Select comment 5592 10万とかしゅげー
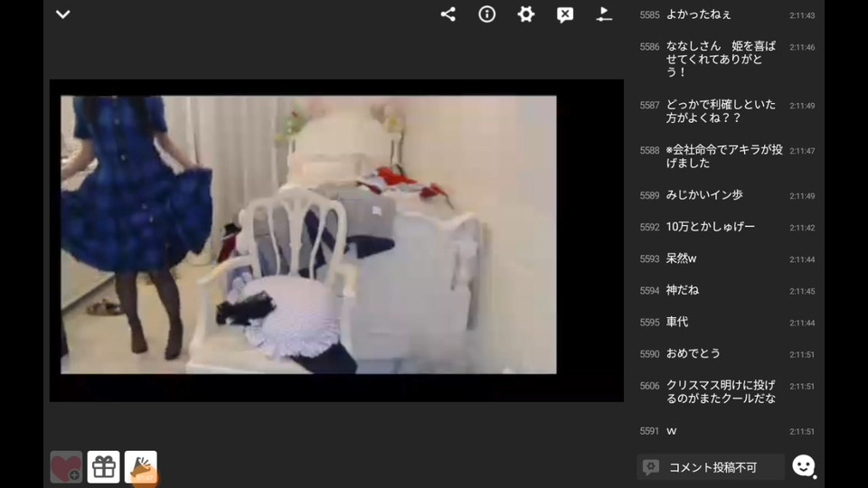The height and width of the screenshot is (488, 868). point(727,227)
